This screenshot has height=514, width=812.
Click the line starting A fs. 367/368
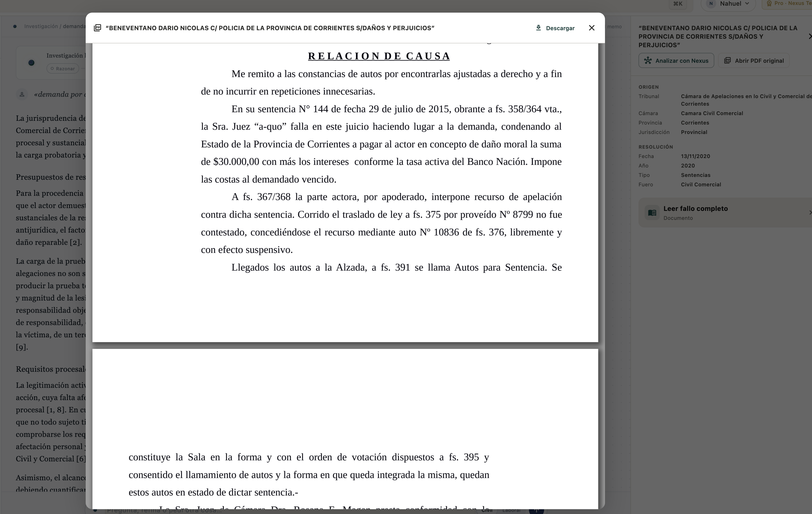(x=397, y=197)
